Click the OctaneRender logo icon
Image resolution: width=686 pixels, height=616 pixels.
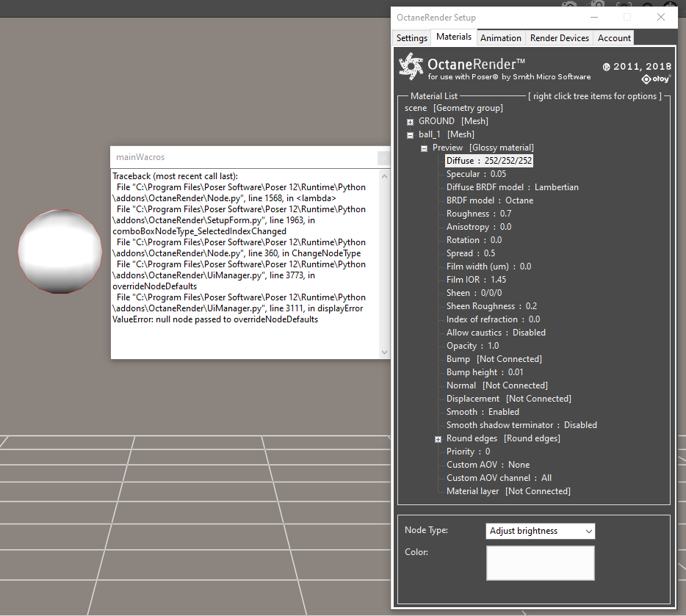[x=411, y=67]
